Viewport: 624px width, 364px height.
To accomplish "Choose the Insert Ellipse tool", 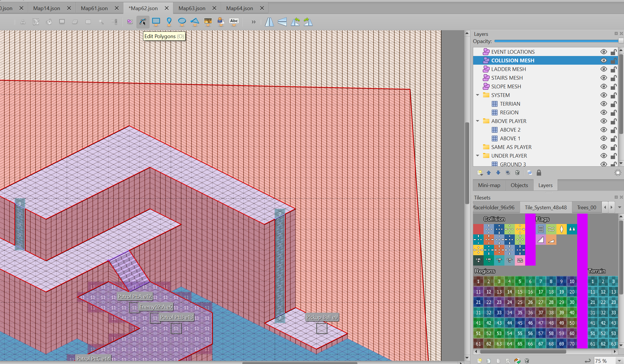I will coord(182,22).
